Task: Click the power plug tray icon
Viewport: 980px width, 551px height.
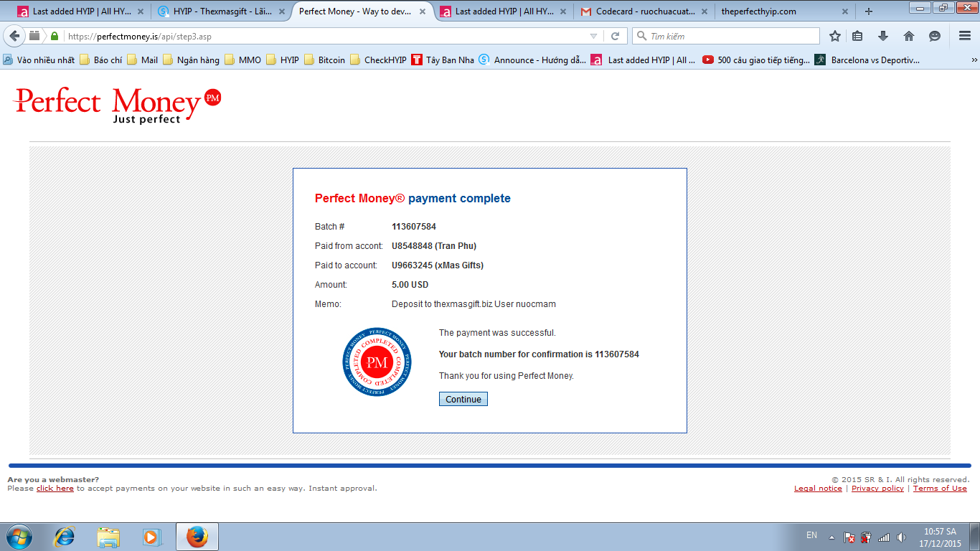Action: [866, 537]
